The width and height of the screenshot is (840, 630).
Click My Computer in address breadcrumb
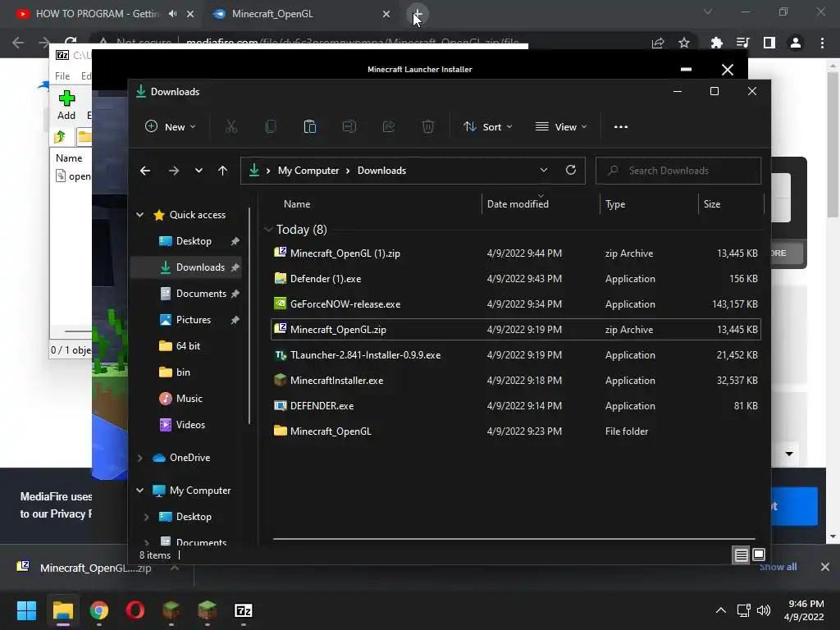pyautogui.click(x=308, y=171)
